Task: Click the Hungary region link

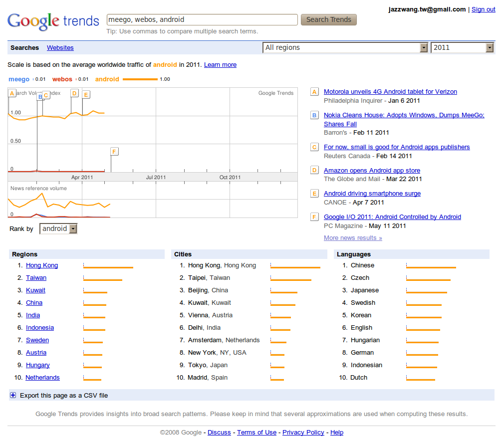Action: point(38,365)
